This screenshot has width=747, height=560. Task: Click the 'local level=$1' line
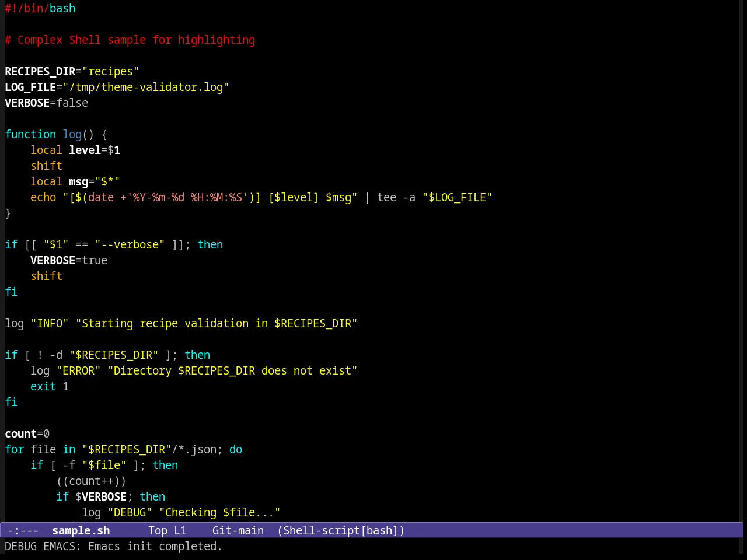pos(75,150)
